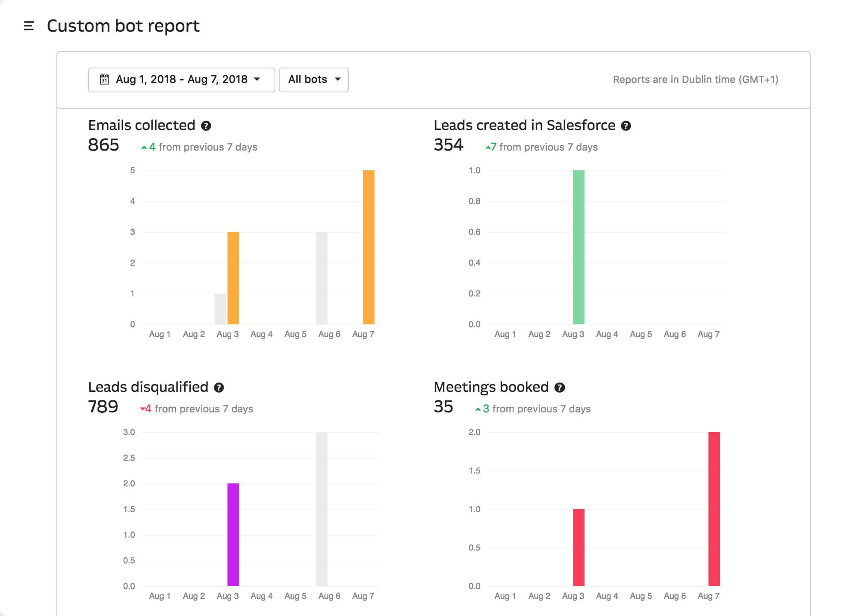Click red Aug 7 bar in Meetings booked
This screenshot has height=616, width=868.
[714, 509]
